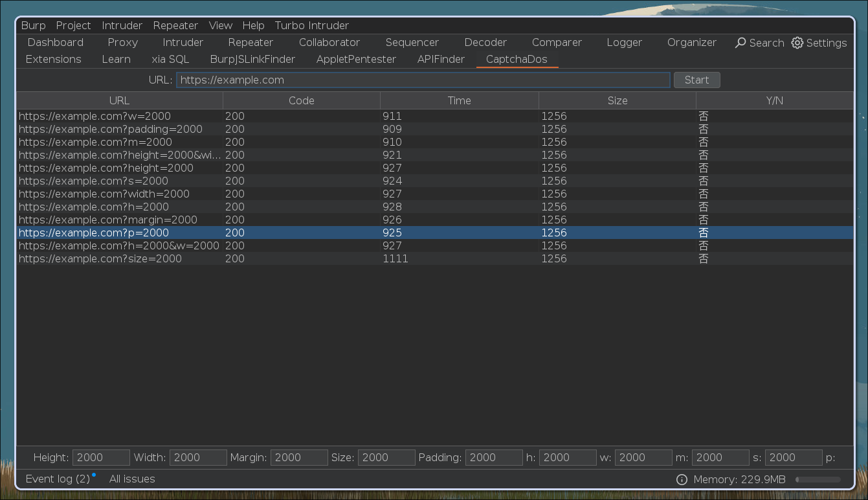Open the Turbo Intruder menu
Screen dimensions: 868x500
(x=312, y=25)
